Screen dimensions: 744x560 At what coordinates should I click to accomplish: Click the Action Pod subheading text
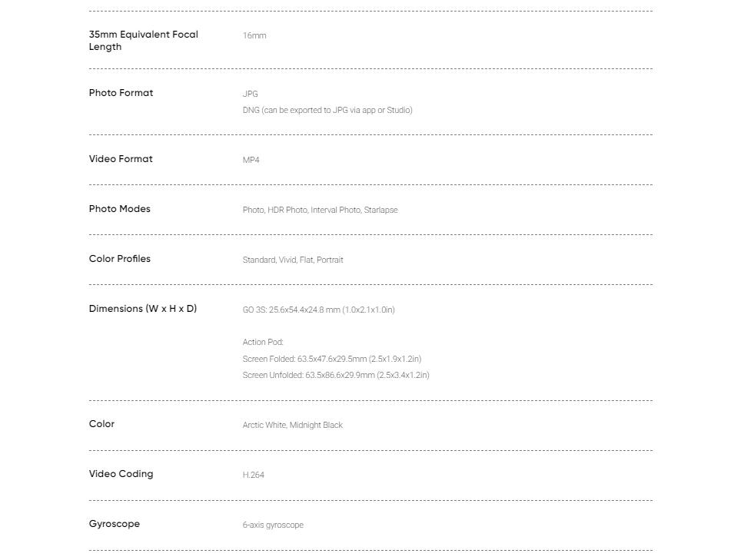pyautogui.click(x=263, y=342)
